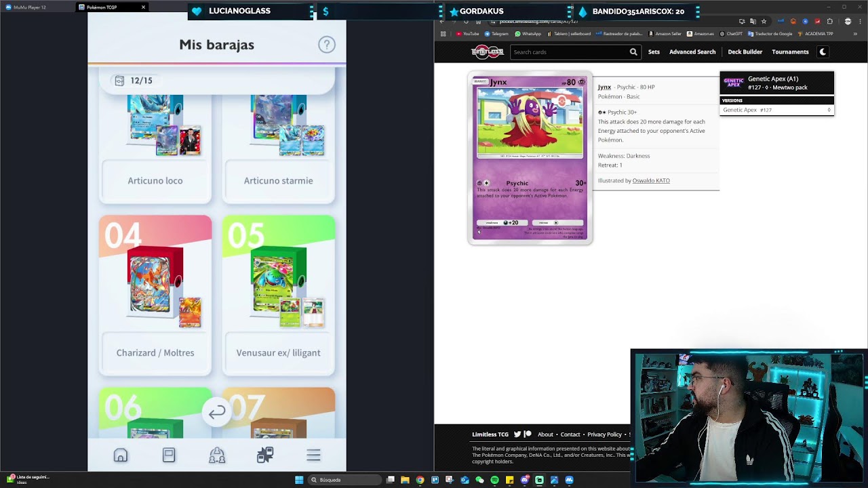Image resolution: width=868 pixels, height=488 pixels.
Task: Open the Patreon icon in Limitless footer
Action: point(528,434)
